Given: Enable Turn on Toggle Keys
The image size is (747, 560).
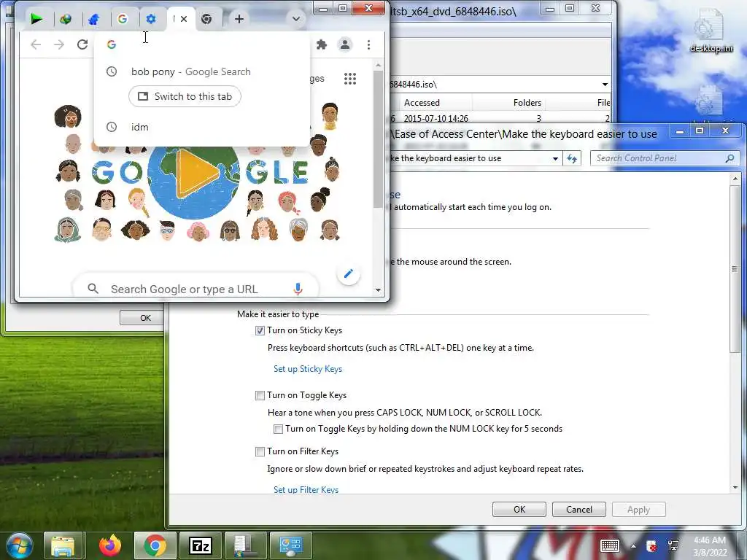Looking at the screenshot, I should click(260, 395).
